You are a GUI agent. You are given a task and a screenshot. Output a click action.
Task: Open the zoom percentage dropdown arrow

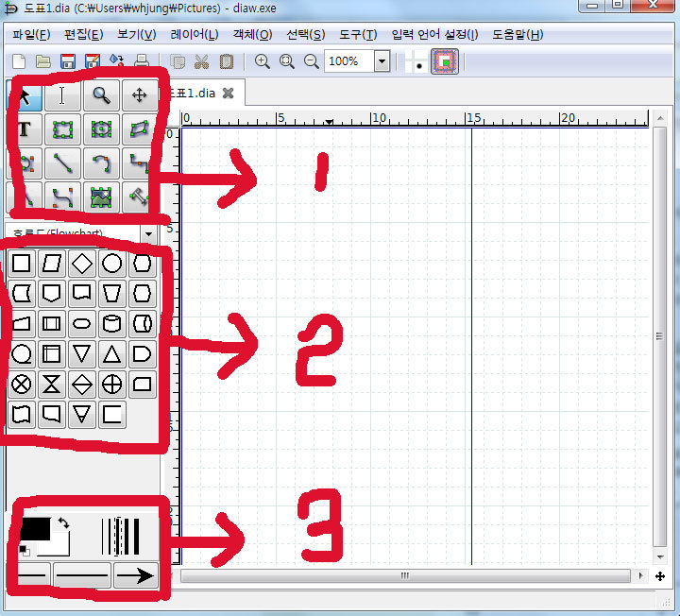[x=382, y=61]
